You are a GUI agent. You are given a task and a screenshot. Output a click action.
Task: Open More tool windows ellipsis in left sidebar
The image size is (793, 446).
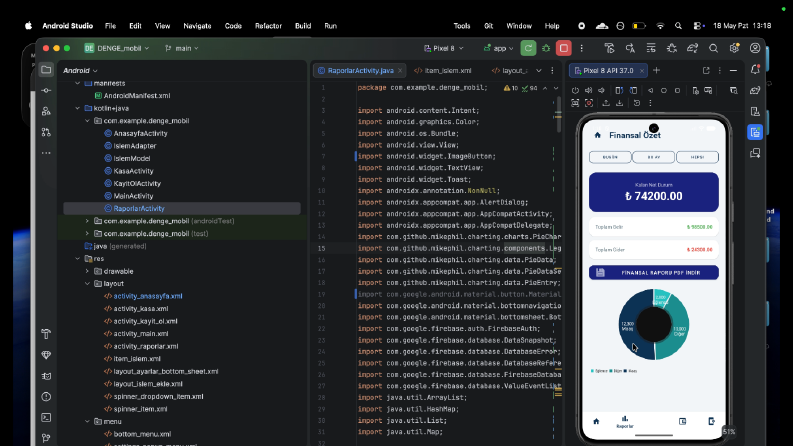pos(46,153)
